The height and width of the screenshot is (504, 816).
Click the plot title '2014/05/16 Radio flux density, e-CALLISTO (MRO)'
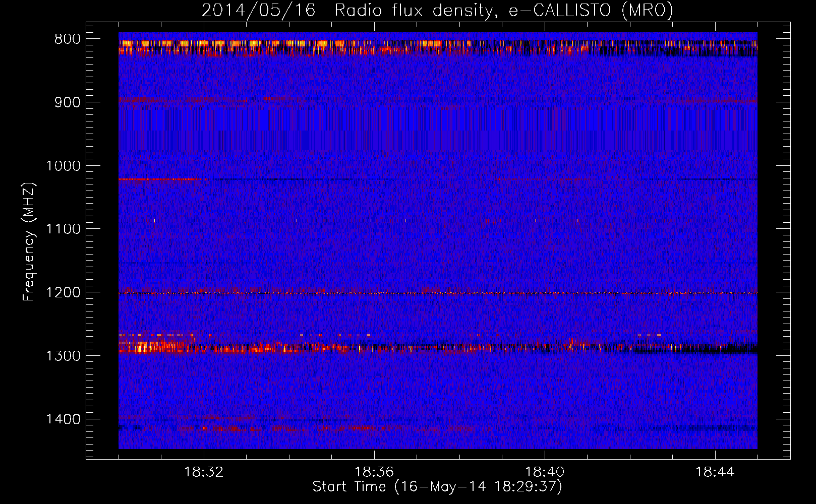437,10
